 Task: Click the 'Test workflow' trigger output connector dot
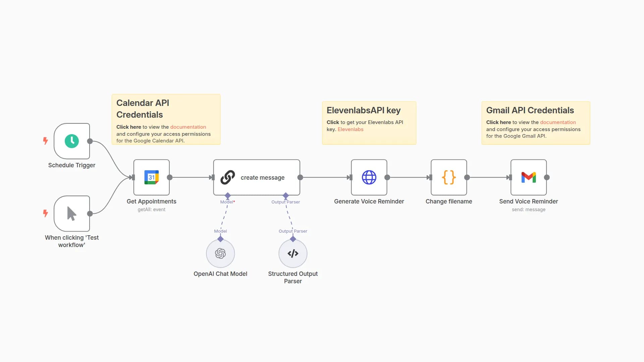coord(90,214)
